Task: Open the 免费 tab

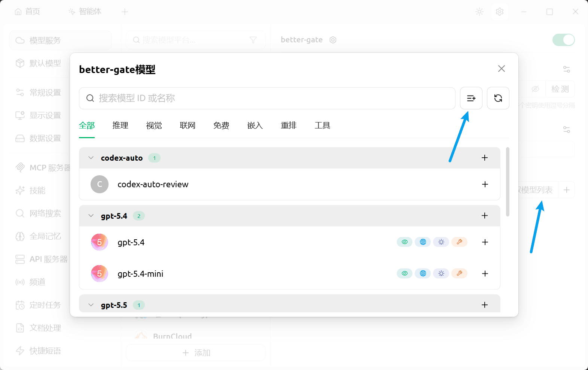Action: tap(222, 125)
